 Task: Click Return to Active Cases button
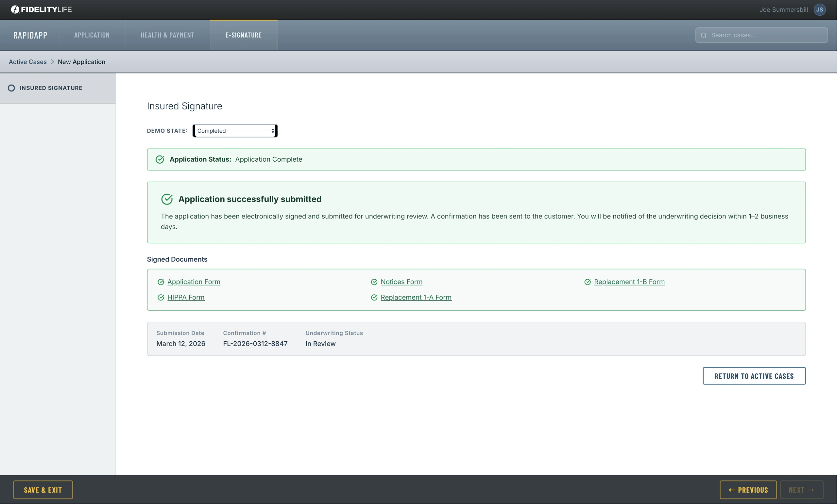tap(754, 376)
